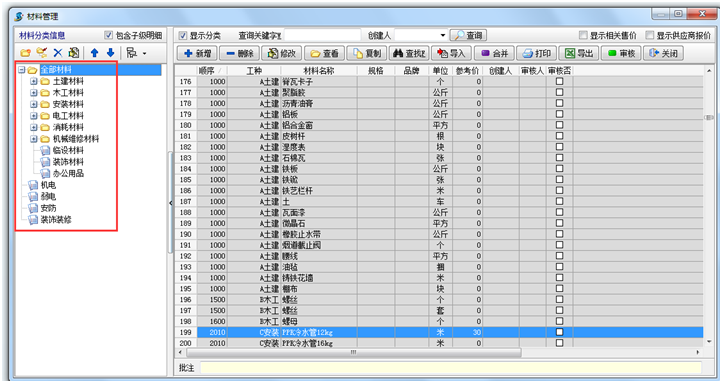This screenshot has width=722, height=383.
Task: Toggle 包含子级明细 checkbox
Action: pos(108,35)
